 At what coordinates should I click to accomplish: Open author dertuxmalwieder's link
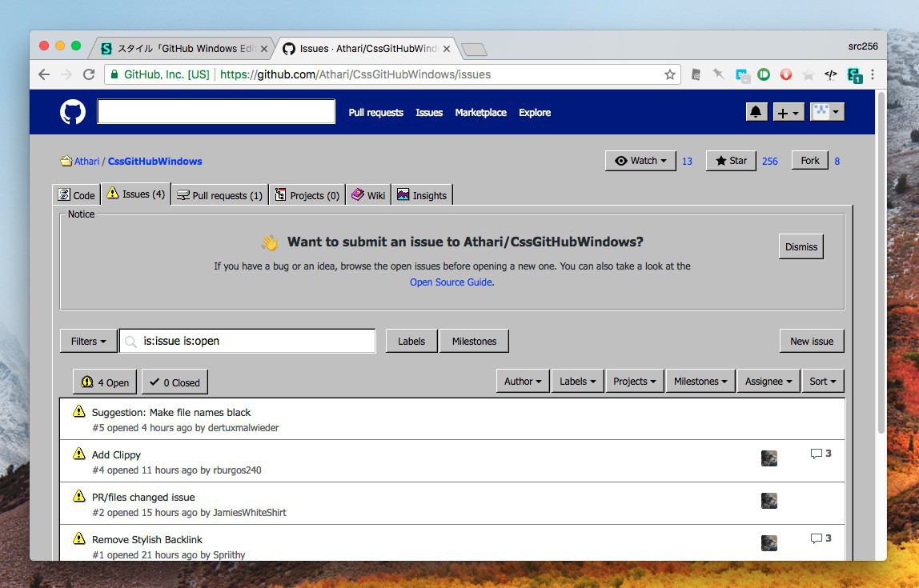pos(243,427)
